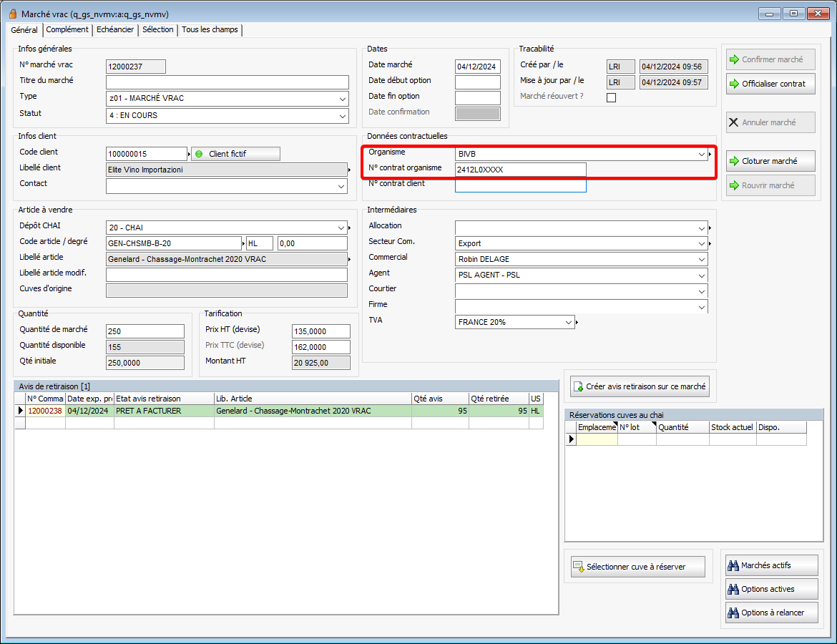Click the binoculars icon for Marchés actifs
The height and width of the screenshot is (644, 837).
pyautogui.click(x=733, y=565)
